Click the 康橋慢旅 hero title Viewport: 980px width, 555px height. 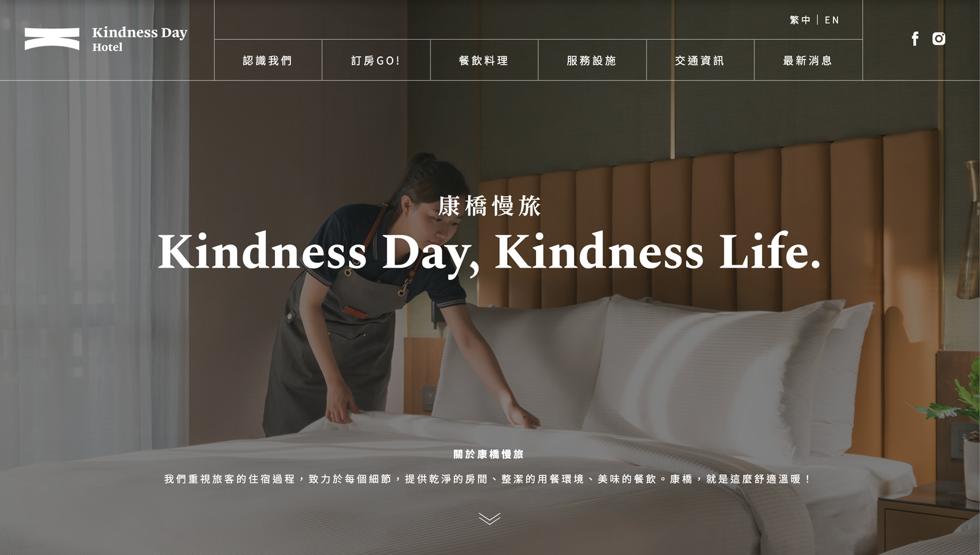pyautogui.click(x=489, y=206)
